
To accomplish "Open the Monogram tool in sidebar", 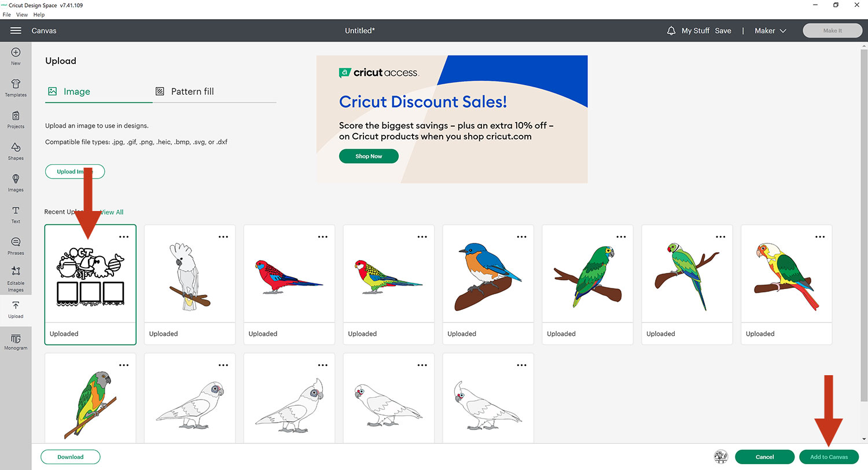I will [x=16, y=341].
